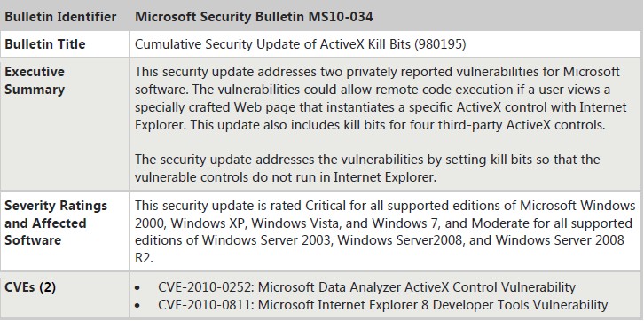Click the Bulletin Identifier header cell
The width and height of the screenshot is (644, 321).
(x=60, y=17)
